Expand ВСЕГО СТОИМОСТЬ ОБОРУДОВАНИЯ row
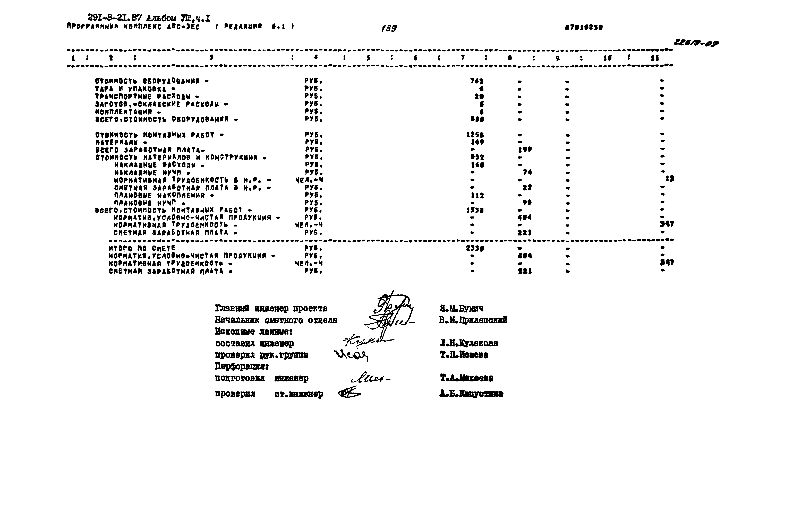Image resolution: width=785 pixels, height=532 pixels. [x=178, y=119]
